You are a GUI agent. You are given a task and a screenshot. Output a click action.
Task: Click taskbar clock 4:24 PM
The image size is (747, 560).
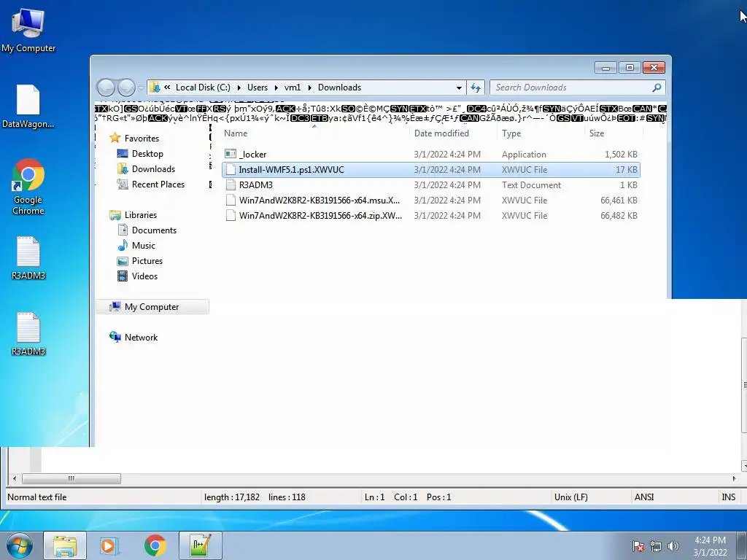[x=710, y=546]
